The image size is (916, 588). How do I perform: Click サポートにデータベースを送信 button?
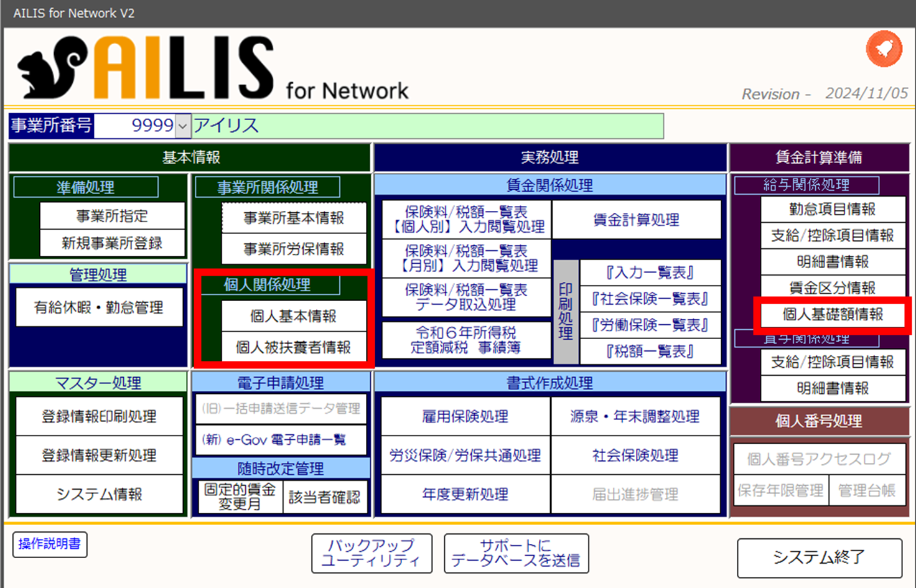(x=516, y=553)
